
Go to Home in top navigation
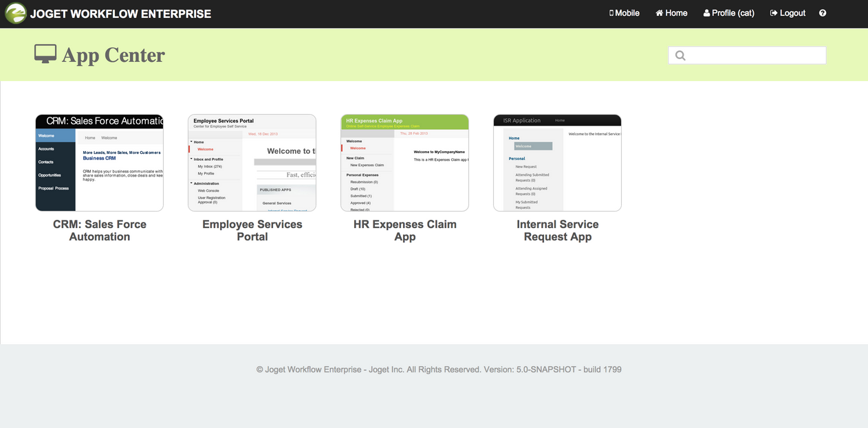click(671, 13)
